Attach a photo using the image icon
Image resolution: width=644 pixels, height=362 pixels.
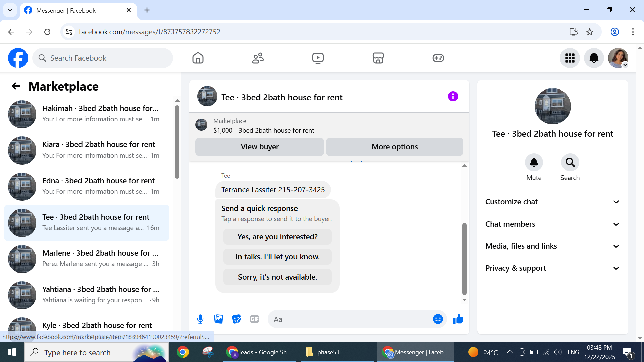point(218,319)
